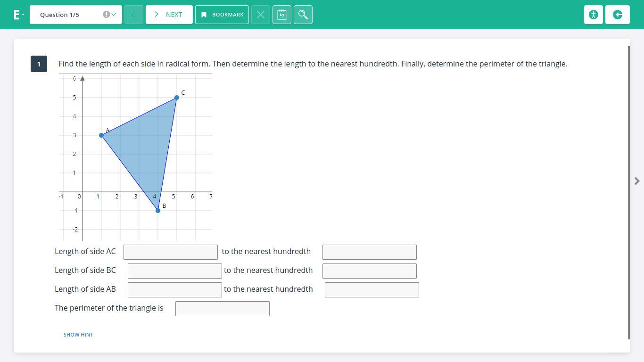The width and height of the screenshot is (644, 362).
Task: Click the vertical scrollbar of question panel
Action: (x=629, y=192)
